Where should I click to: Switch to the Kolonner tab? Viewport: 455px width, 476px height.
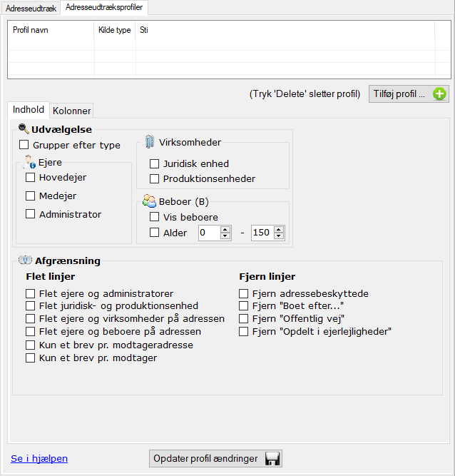(71, 111)
